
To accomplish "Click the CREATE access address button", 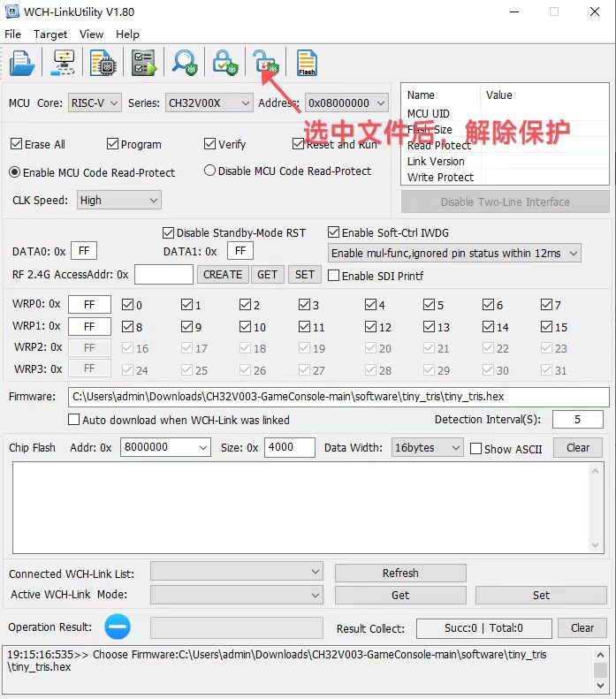I will click(223, 275).
